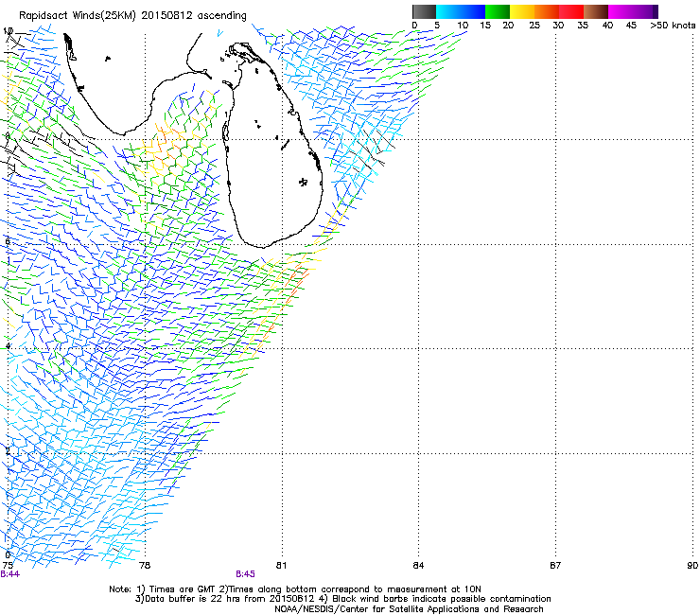Click the 'Data buffer is 22 hrs' note line
This screenshot has width=700, height=615.
pos(342,599)
